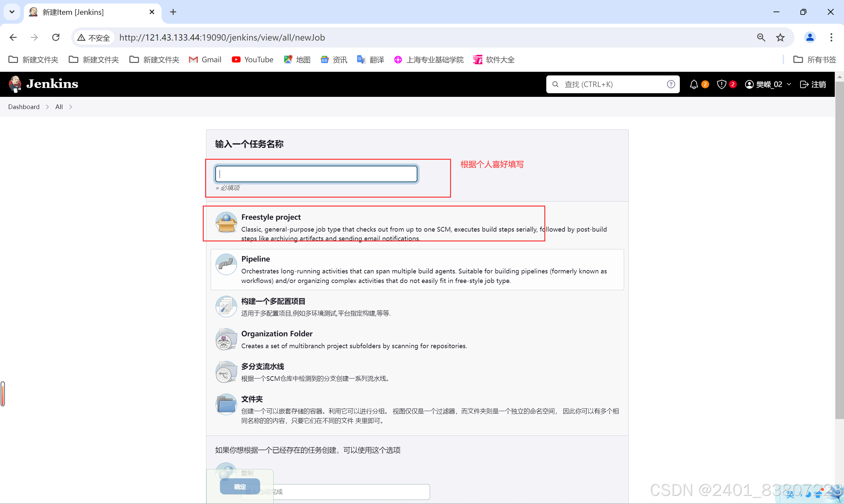
Task: Expand the breadcrumb chevron after All
Action: click(x=70, y=107)
